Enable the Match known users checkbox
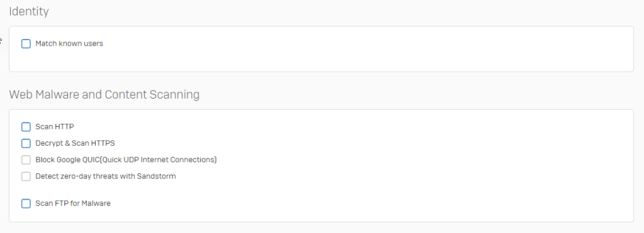Viewport: 644px width, 233px height. [26, 43]
